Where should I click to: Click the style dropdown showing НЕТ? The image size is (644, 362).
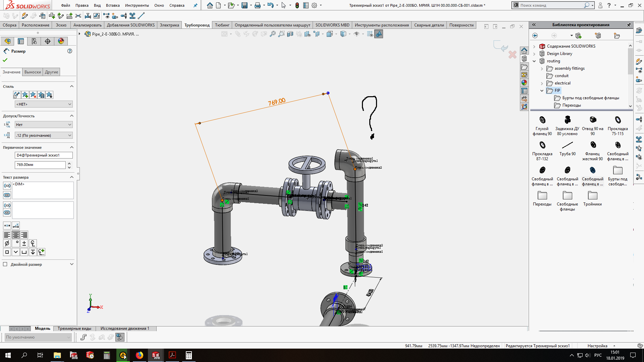pyautogui.click(x=43, y=104)
